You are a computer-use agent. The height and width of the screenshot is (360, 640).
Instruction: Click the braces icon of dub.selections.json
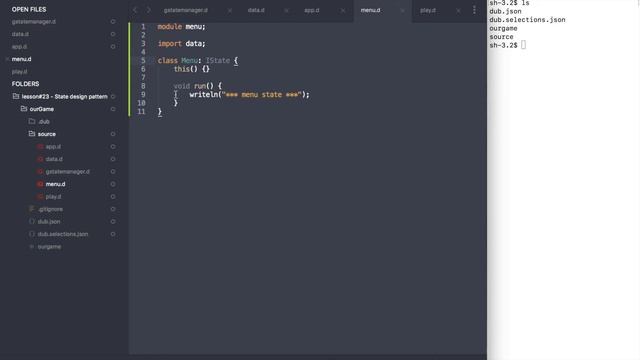[x=32, y=234]
